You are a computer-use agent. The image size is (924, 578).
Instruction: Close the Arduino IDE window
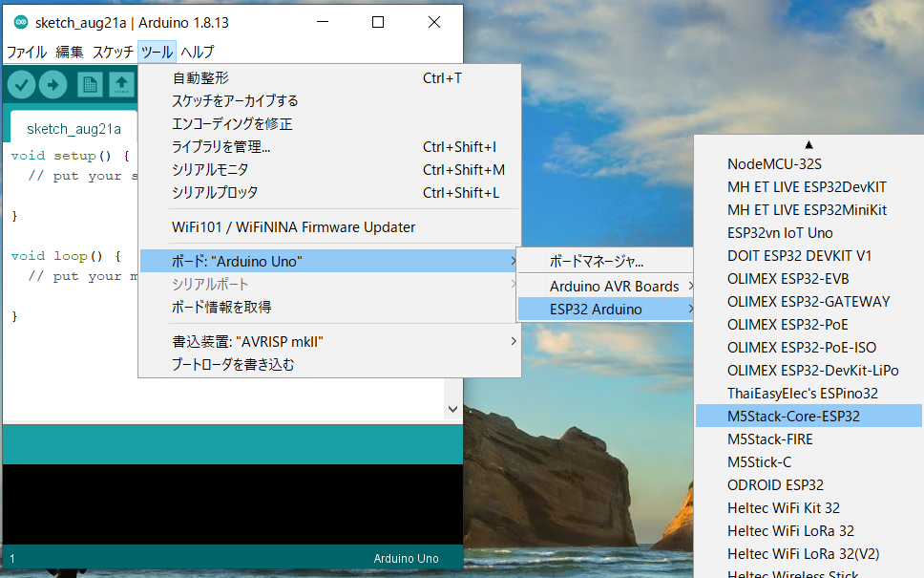click(434, 22)
